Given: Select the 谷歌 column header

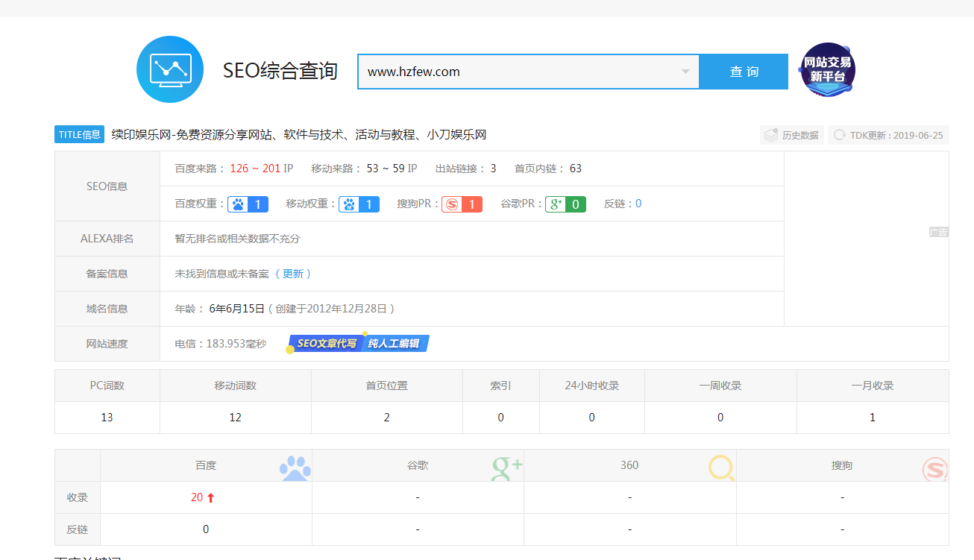Looking at the screenshot, I should click(418, 465).
